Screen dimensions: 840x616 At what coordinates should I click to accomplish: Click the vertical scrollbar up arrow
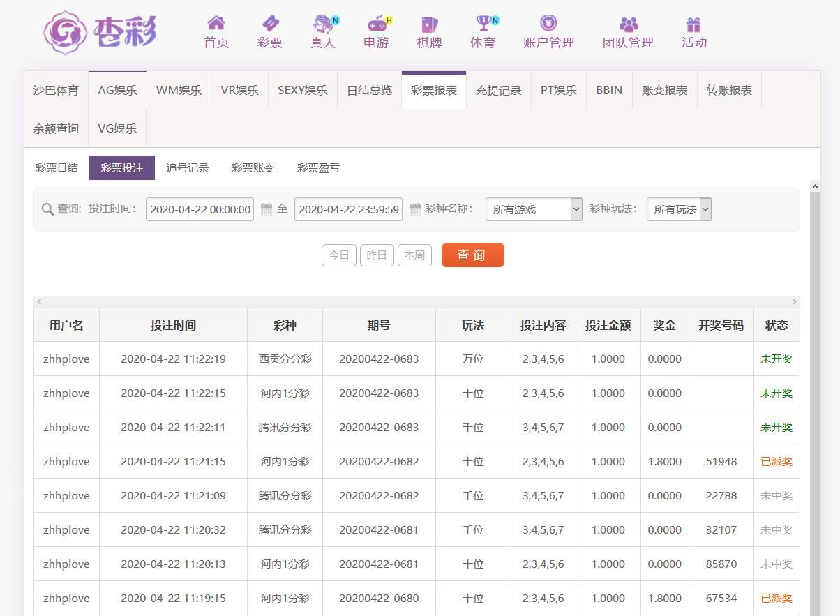pos(814,186)
